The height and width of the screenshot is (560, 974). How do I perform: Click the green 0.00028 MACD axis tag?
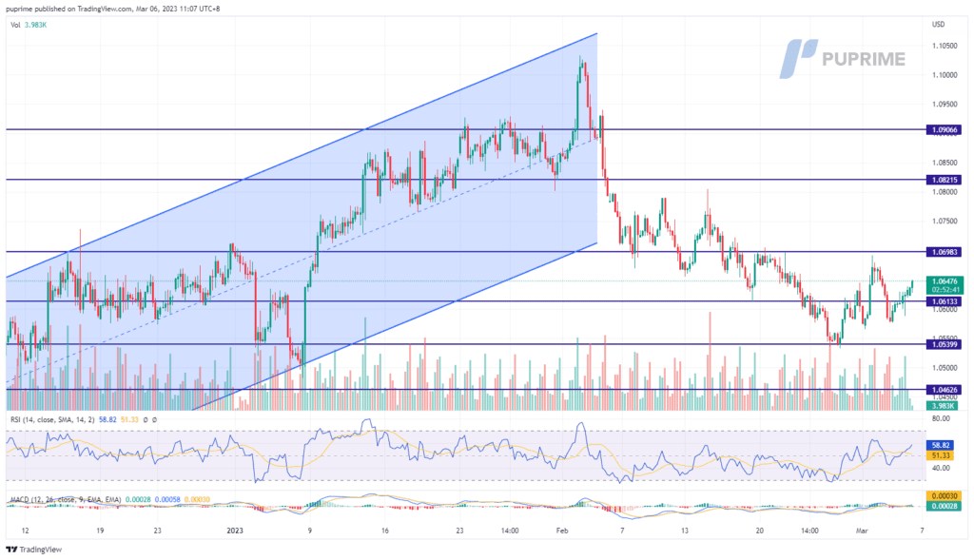coord(945,506)
